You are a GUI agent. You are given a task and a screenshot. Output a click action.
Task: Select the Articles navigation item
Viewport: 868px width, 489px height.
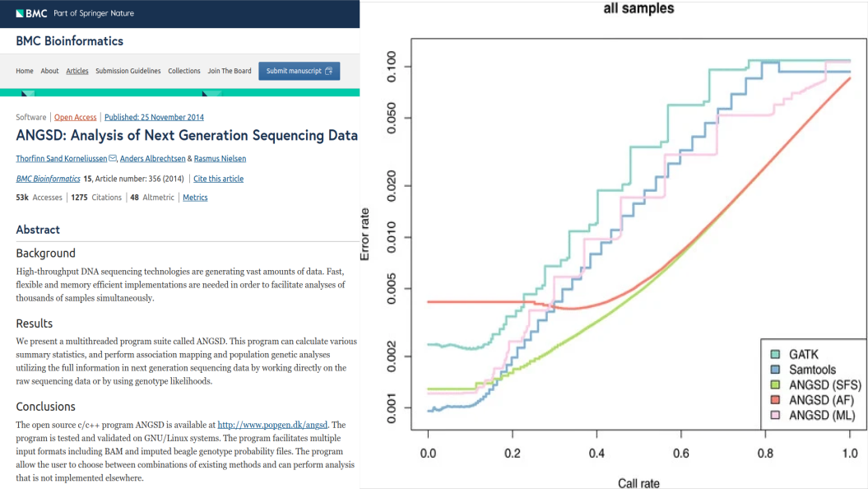click(77, 71)
